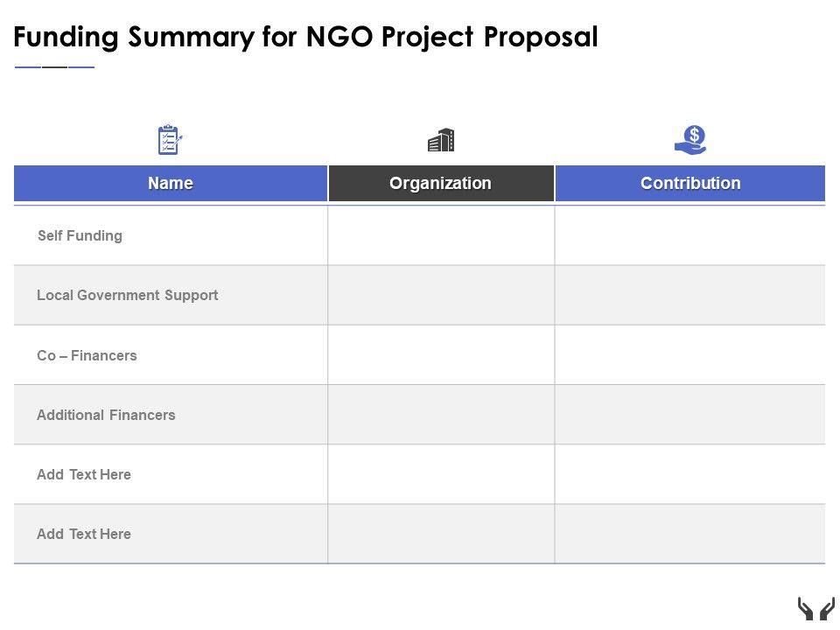Click the raised hands logo icon
The width and height of the screenshot is (840, 630).
coord(815,609)
